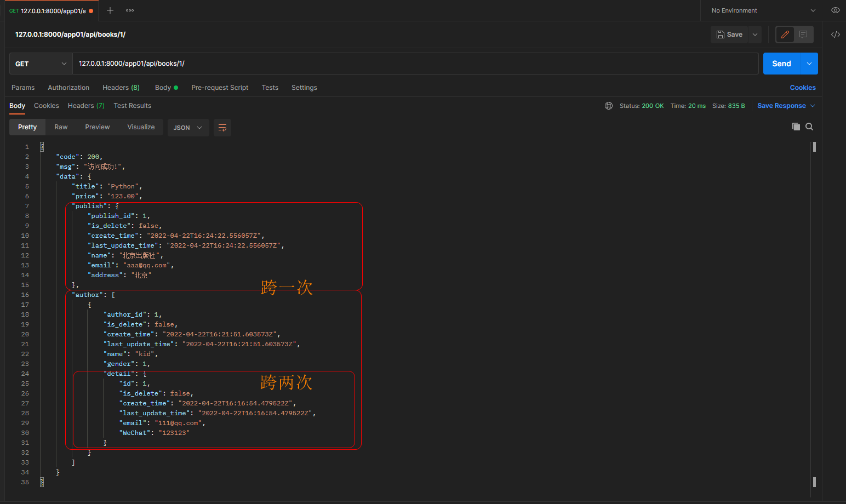846x504 pixels.
Task: Click the "price": "123.00" line
Action: tap(107, 196)
